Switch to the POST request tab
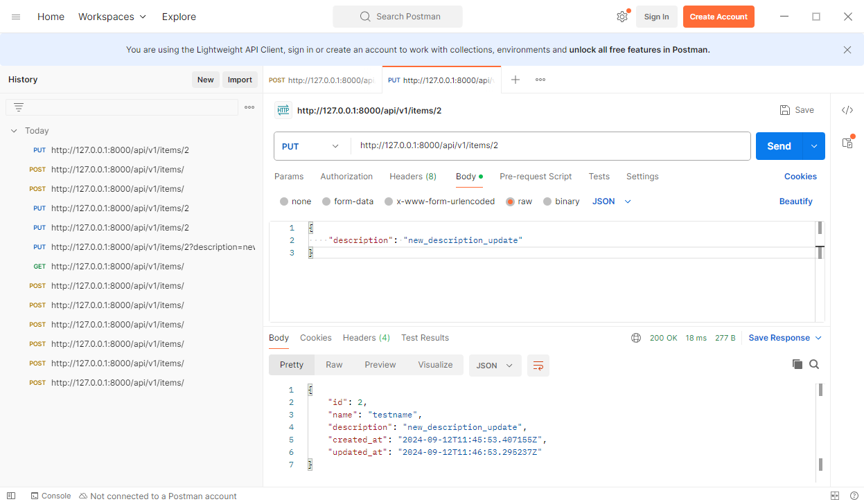864x504 pixels. coord(322,80)
